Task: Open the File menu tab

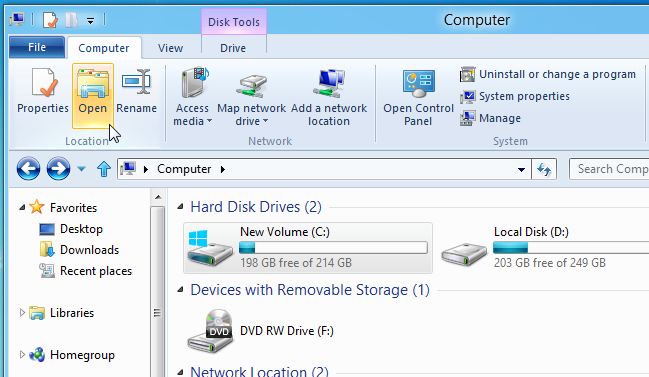Action: point(37,48)
